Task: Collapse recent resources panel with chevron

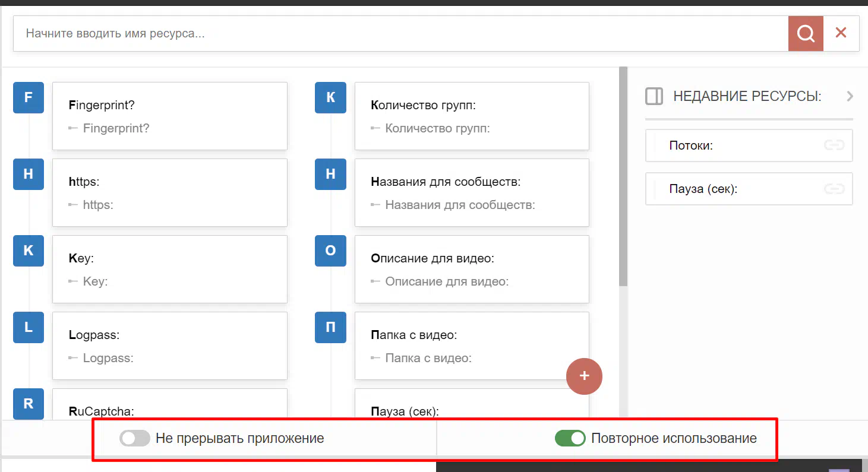Action: (x=850, y=96)
